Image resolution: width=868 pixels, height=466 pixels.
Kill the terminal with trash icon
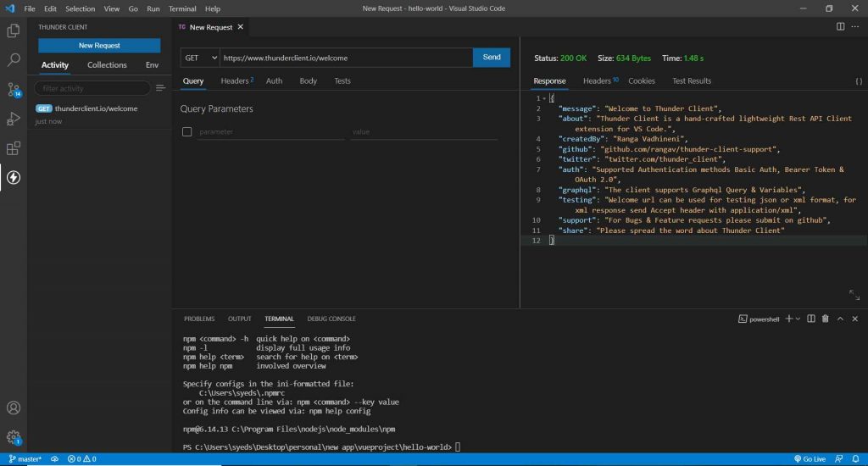pos(826,319)
